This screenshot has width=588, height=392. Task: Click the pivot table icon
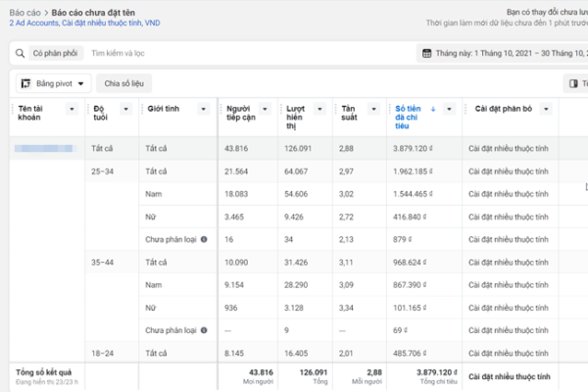tap(24, 84)
